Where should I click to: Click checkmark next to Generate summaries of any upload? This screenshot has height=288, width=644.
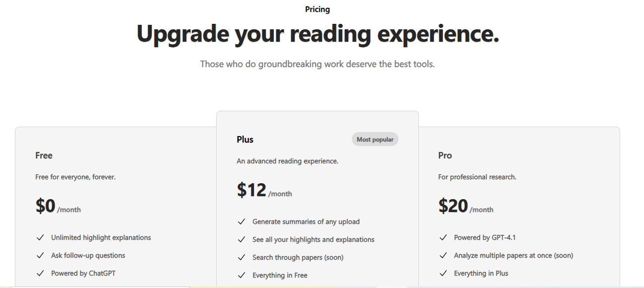(x=241, y=222)
